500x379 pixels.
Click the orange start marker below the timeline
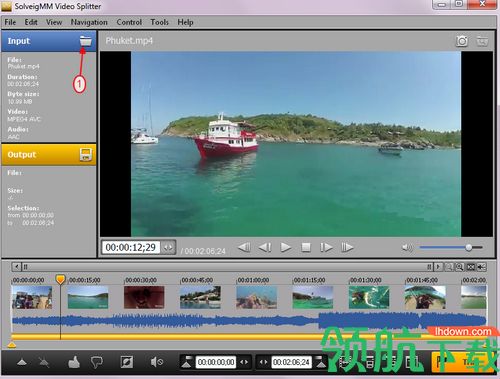pyautogui.click(x=12, y=345)
